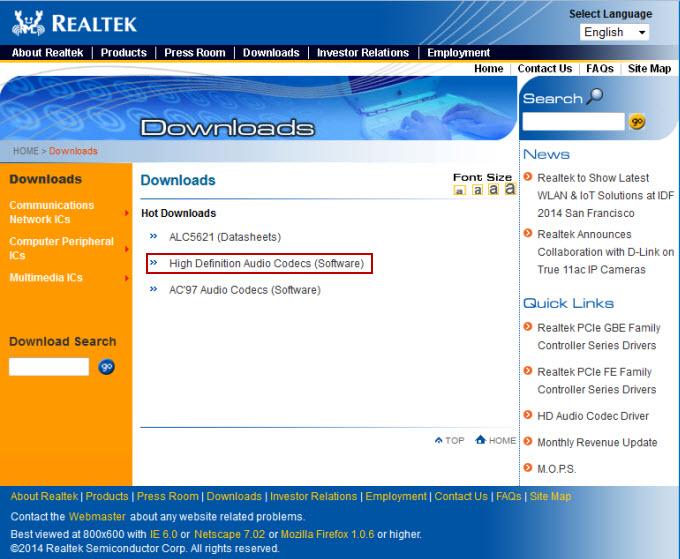Open ALC5621 (Datasheets) download link
This screenshot has height=559, width=680.
click(225, 237)
